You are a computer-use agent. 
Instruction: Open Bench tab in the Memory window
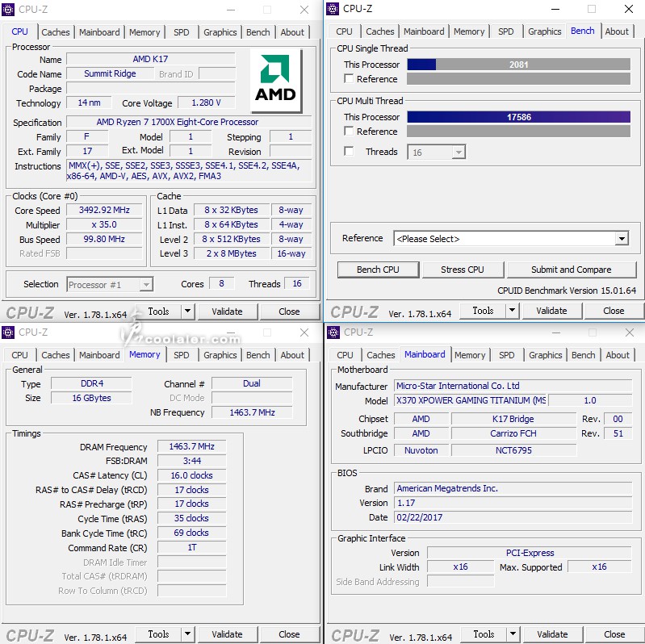[x=258, y=355]
